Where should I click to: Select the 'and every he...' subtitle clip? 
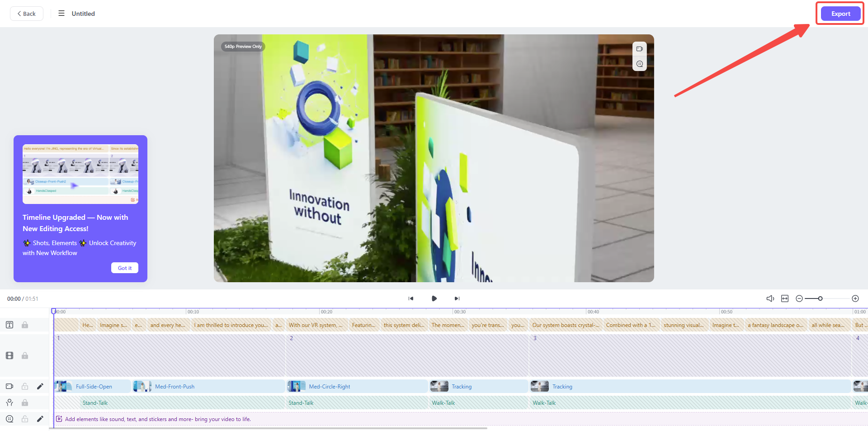[168, 325]
